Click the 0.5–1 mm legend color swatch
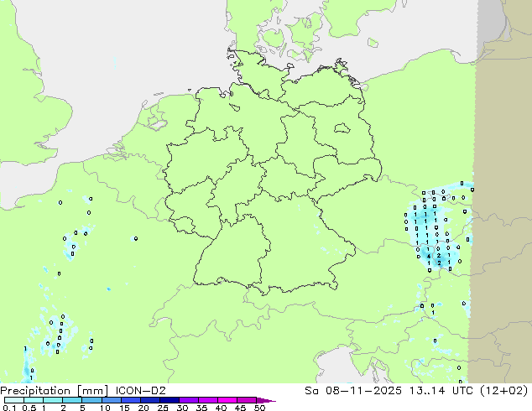This screenshot has height=411, width=532. click(34, 400)
